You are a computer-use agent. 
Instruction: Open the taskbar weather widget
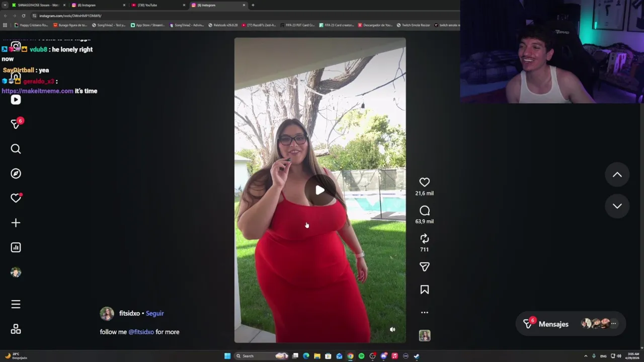(x=15, y=356)
